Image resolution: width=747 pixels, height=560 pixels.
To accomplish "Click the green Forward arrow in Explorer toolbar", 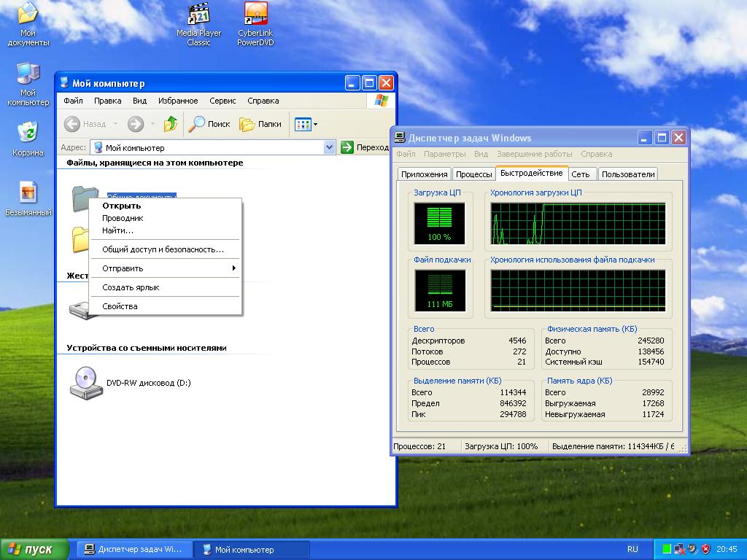I will (x=136, y=124).
